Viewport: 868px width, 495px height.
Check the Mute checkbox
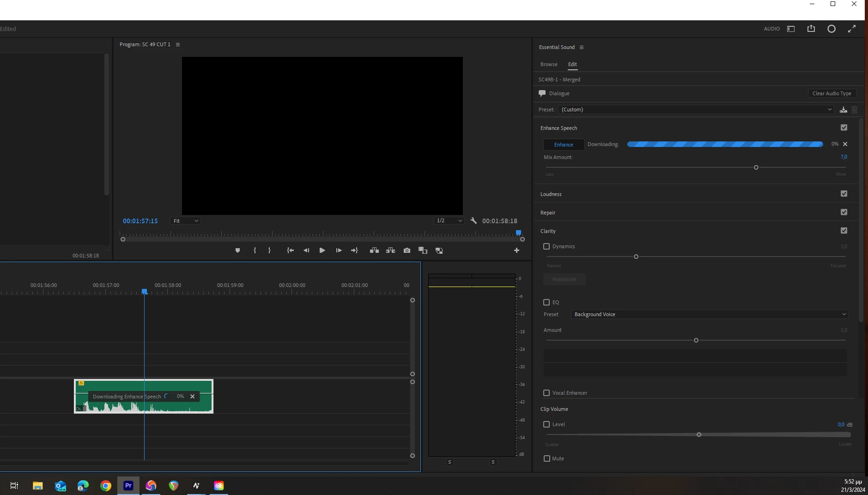pyautogui.click(x=547, y=458)
